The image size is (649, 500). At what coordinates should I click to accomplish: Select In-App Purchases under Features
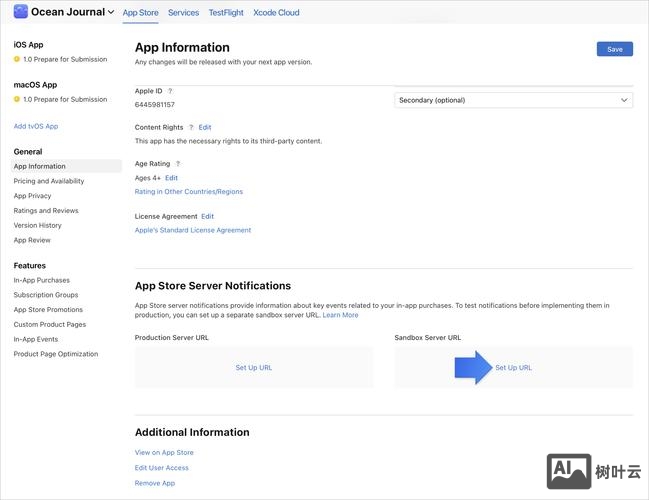click(42, 280)
